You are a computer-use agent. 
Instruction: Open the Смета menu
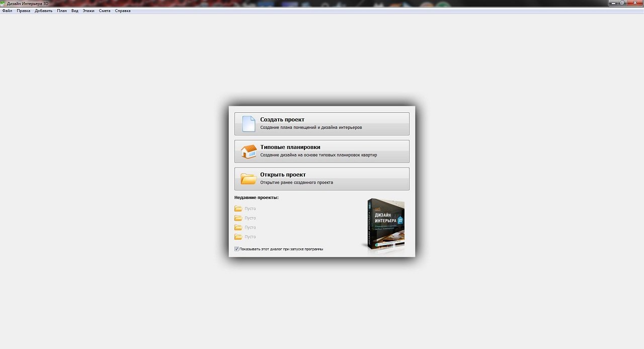click(105, 11)
